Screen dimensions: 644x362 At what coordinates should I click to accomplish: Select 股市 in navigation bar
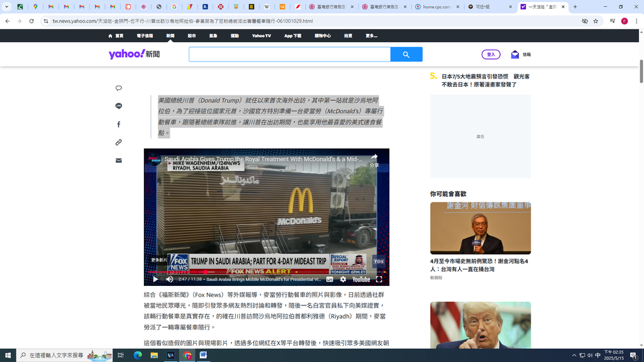(x=192, y=36)
